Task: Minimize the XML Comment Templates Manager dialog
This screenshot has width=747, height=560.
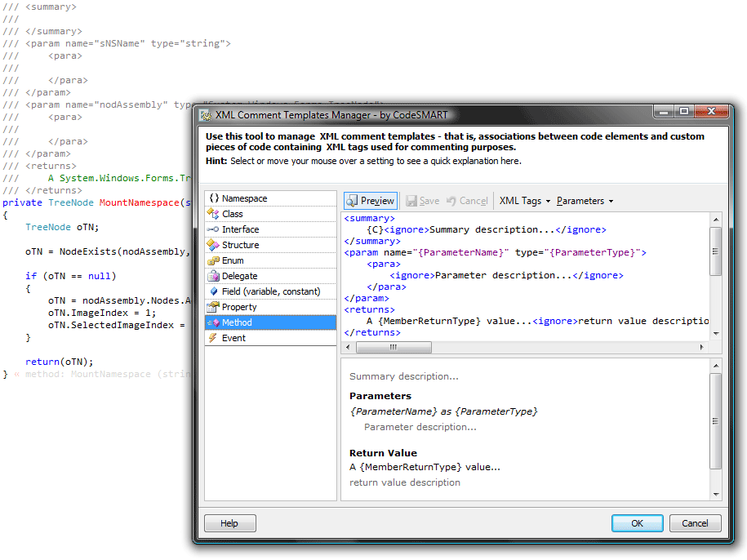Action: tap(664, 111)
